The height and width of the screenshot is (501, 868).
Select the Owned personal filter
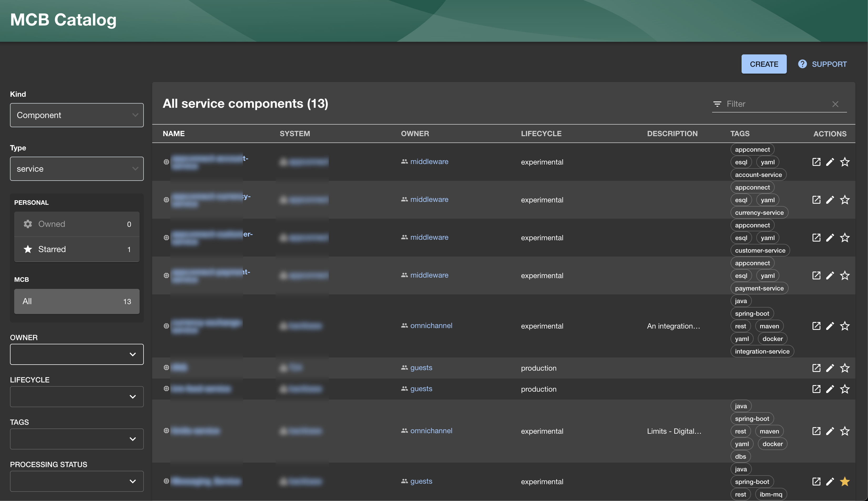77,224
